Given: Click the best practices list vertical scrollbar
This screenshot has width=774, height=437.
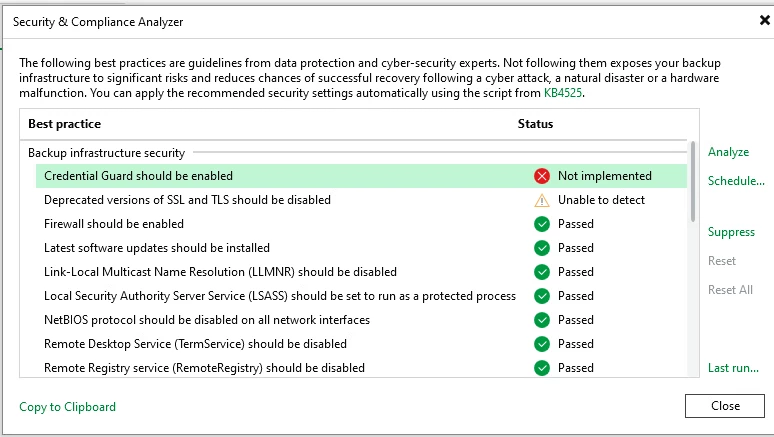Looking at the screenshot, I should click(x=693, y=180).
